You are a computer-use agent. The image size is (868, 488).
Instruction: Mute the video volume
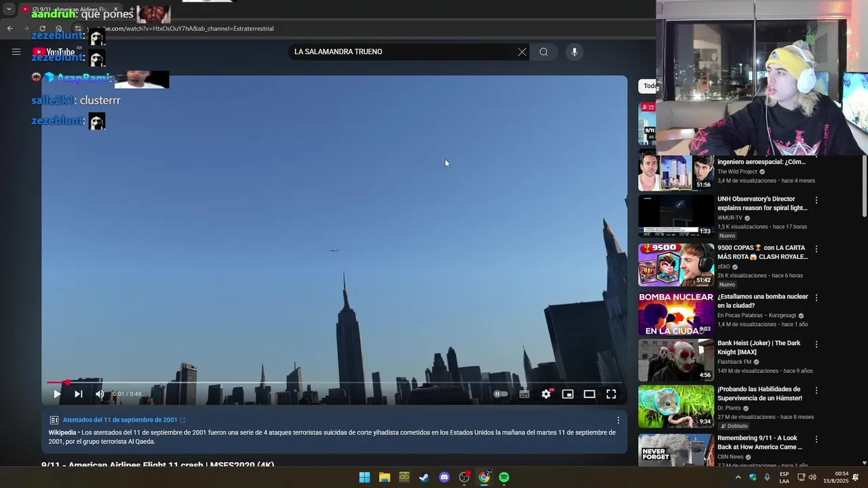coord(100,394)
